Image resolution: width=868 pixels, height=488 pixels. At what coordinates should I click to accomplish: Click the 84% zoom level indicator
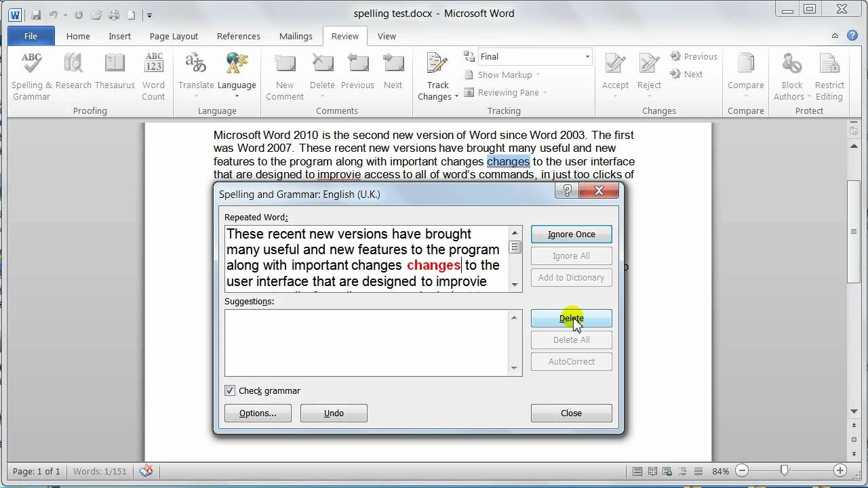pyautogui.click(x=721, y=471)
